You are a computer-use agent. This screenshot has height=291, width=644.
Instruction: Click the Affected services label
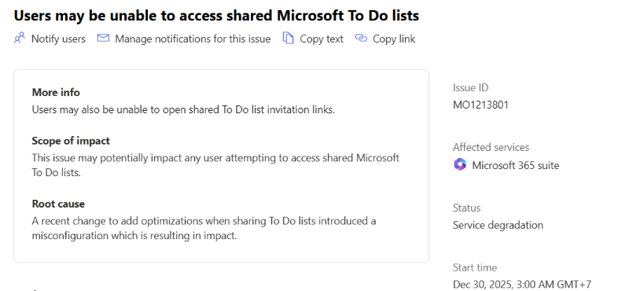tap(491, 147)
